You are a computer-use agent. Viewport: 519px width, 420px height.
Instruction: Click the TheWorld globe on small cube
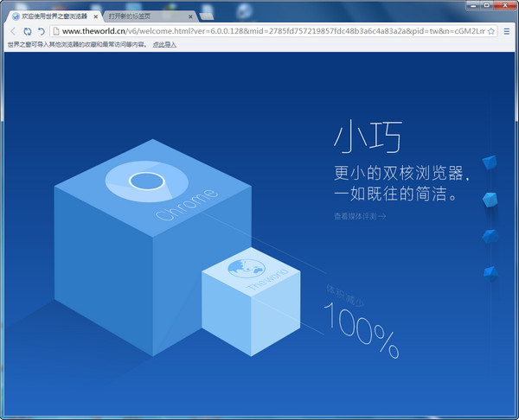pos(244,269)
